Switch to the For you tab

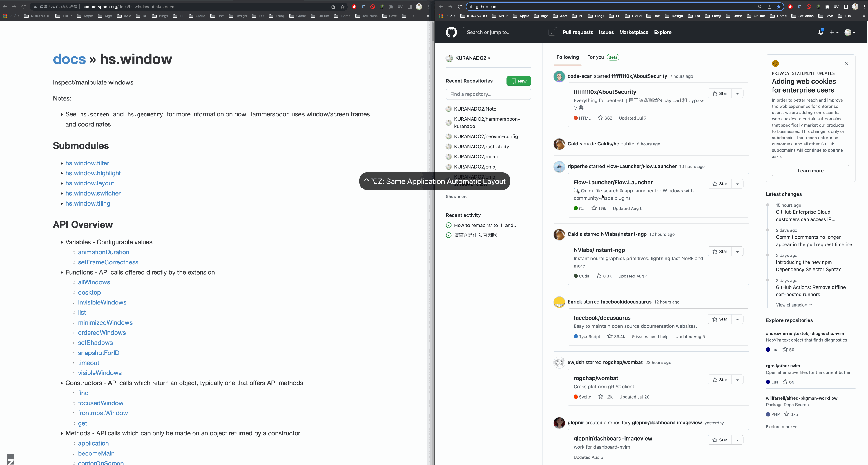(x=595, y=57)
